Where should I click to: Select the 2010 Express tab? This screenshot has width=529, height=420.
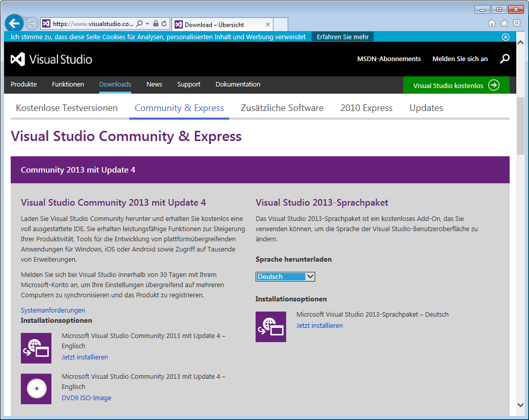point(366,108)
